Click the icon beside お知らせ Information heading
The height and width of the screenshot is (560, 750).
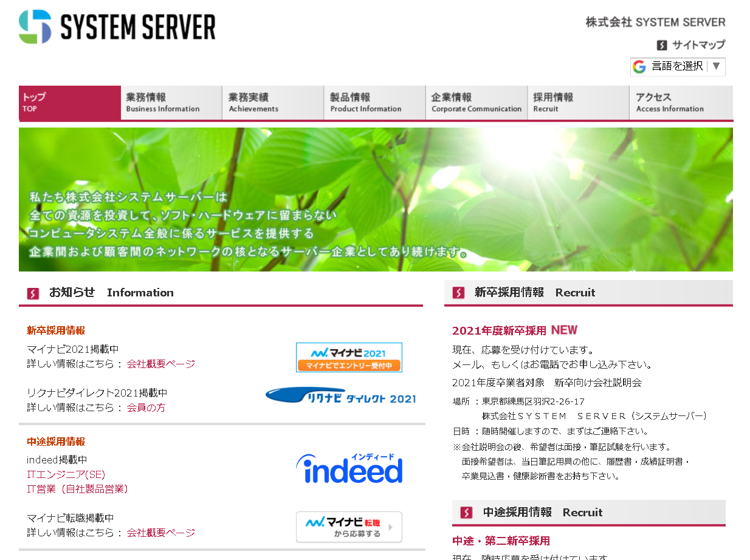tap(33, 293)
